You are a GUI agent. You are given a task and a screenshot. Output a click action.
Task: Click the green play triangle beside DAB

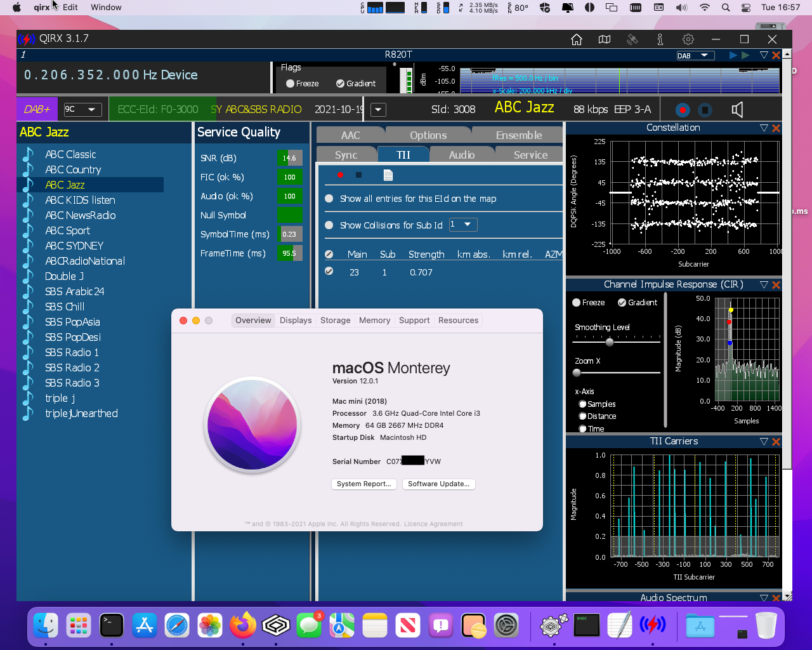point(745,55)
